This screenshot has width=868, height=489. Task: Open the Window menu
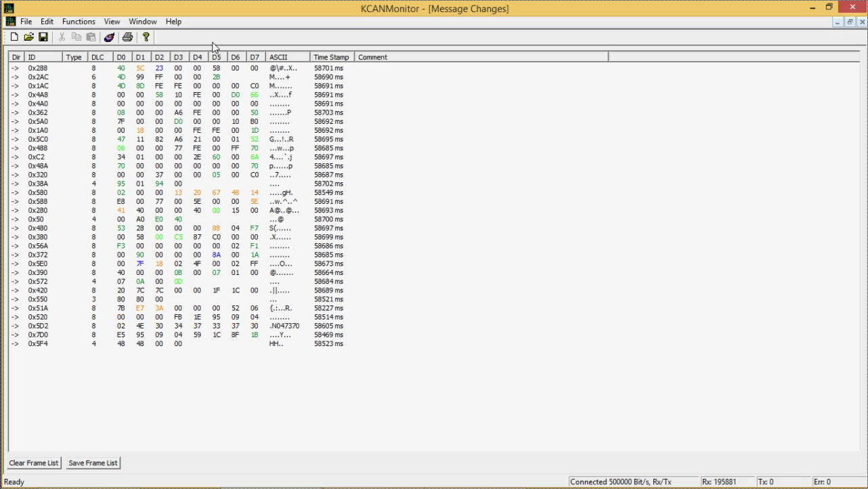point(143,22)
